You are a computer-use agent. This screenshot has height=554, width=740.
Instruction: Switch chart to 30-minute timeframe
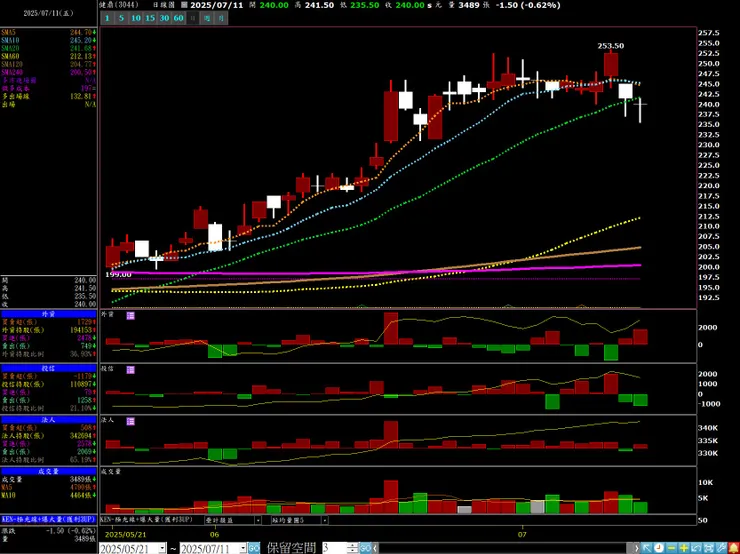(x=164, y=18)
